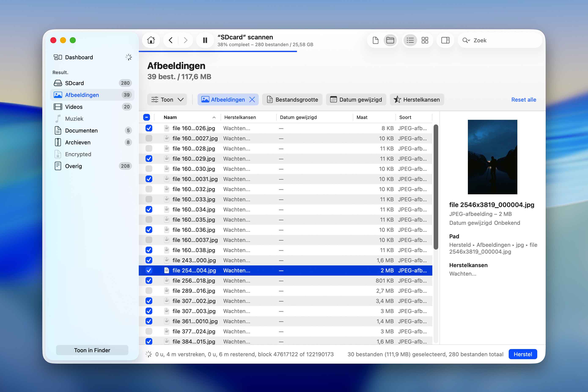Uncheck file 160...026.jpg checkbox
Viewport: 588px width, 392px height.
[x=149, y=128]
